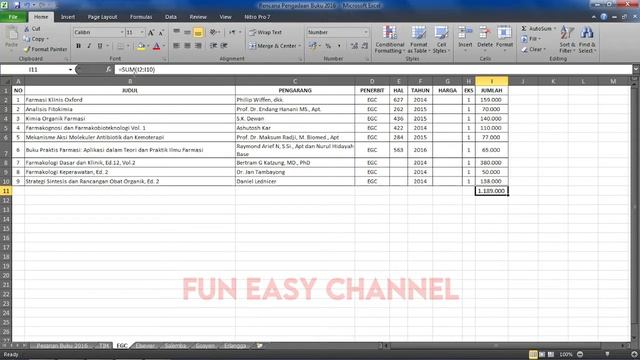Open Find & Select menu
The height and width of the screenshot is (360, 640).
click(x=587, y=39)
